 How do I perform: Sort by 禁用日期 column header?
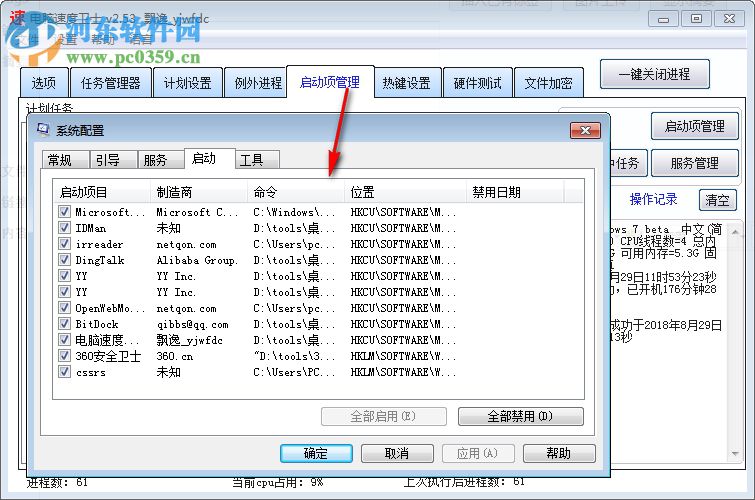(x=515, y=192)
